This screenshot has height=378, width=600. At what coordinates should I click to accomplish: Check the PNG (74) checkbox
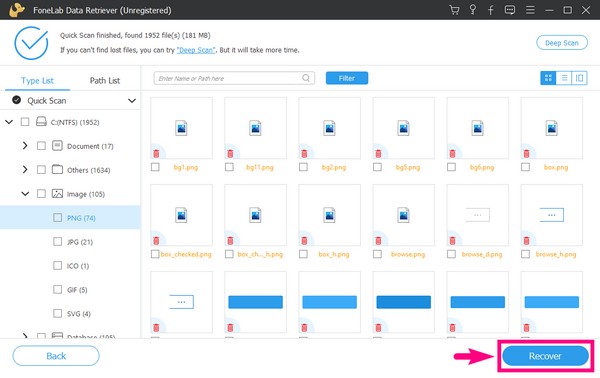coord(57,218)
